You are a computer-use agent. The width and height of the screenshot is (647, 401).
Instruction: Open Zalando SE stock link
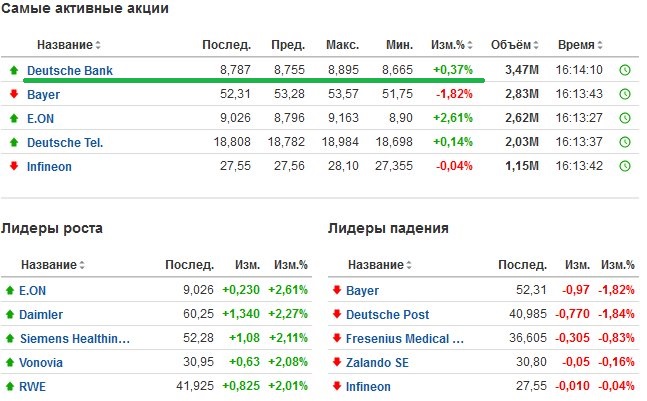pyautogui.click(x=377, y=363)
